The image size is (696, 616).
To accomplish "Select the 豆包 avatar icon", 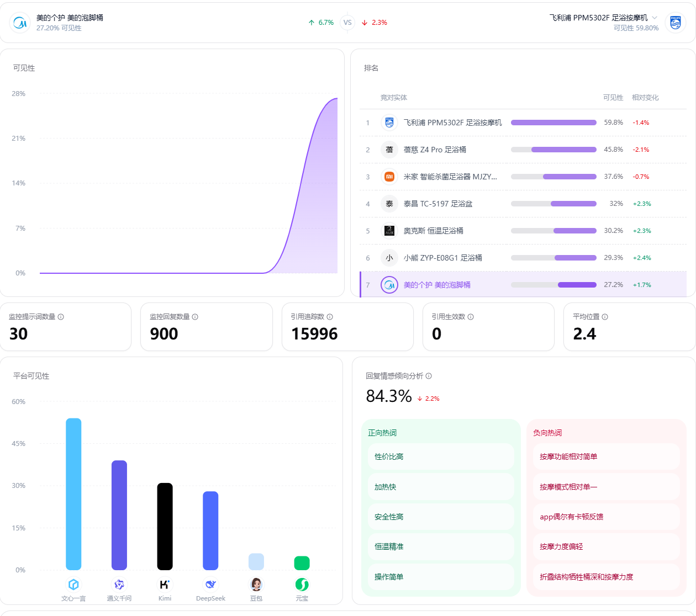I will pyautogui.click(x=256, y=585).
